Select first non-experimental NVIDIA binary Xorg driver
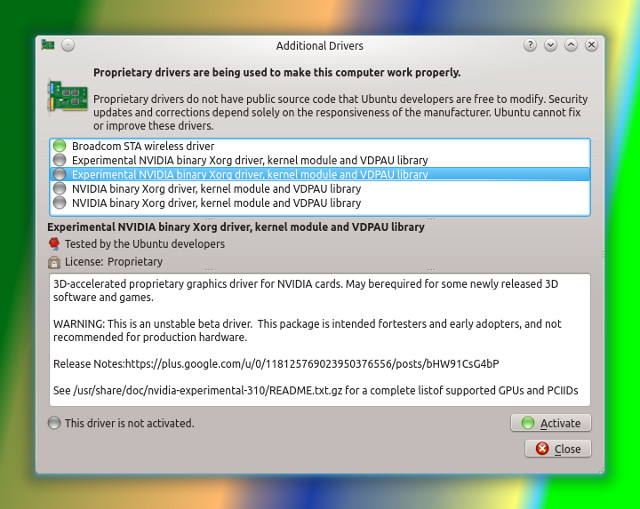The height and width of the screenshot is (509, 640). pos(320,189)
